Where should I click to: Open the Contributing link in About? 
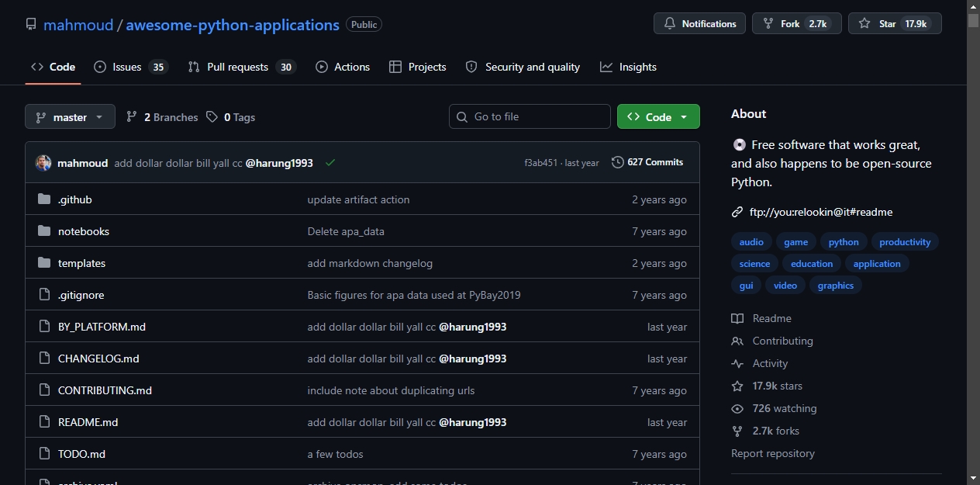tap(772, 341)
